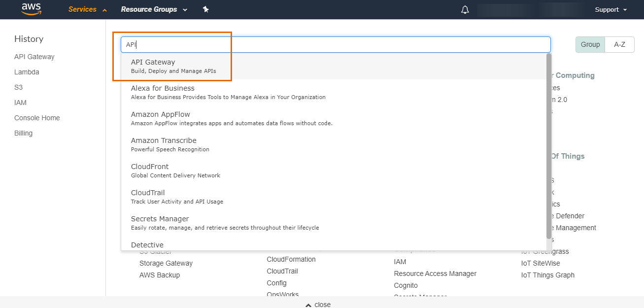Collapse the Services menu
Screen dimensions: 644x308
[x=88, y=9]
